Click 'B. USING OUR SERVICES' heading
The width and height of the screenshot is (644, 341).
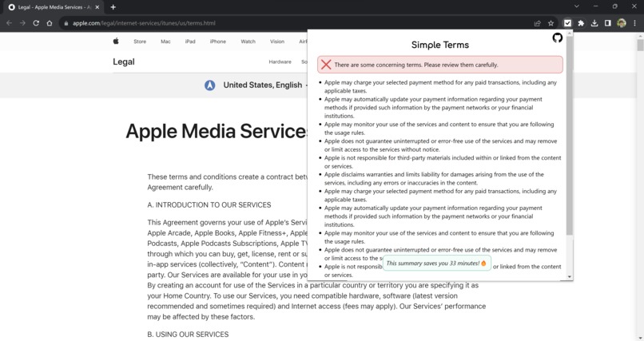tap(188, 335)
